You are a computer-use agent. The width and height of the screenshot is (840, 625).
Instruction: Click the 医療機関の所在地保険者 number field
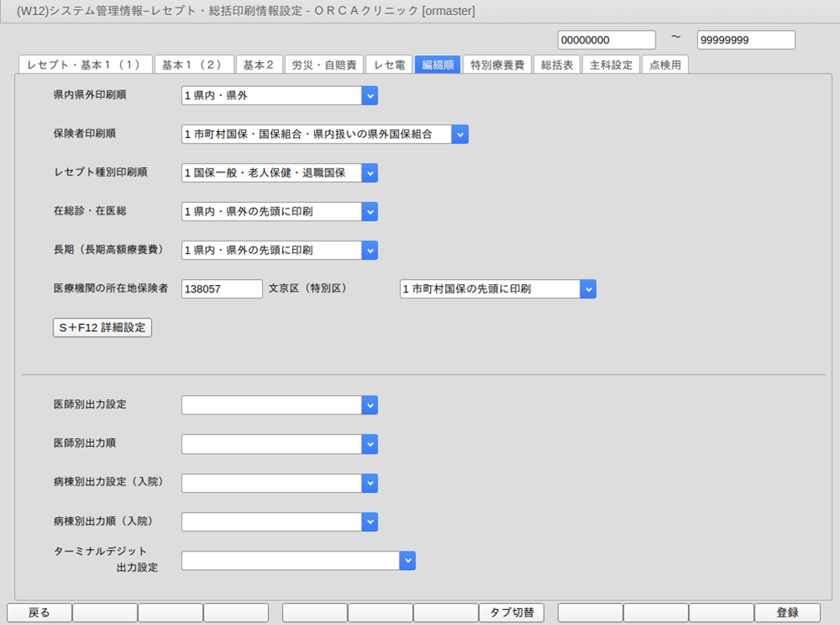222,289
